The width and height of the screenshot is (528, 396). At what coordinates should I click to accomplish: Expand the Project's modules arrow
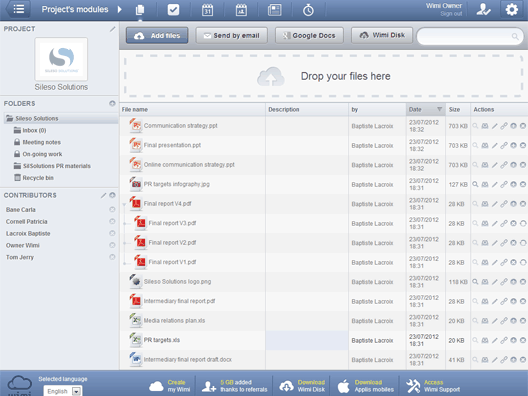120,9
